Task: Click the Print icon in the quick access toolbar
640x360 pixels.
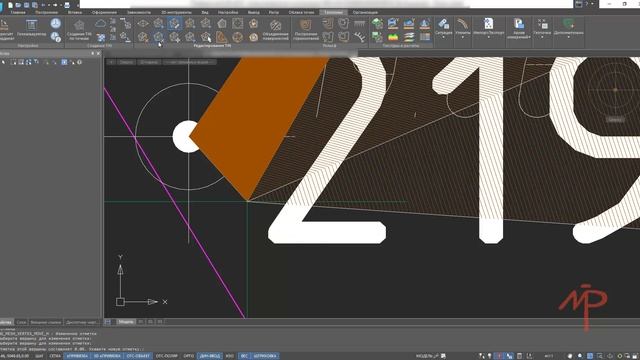Action: click(67, 5)
